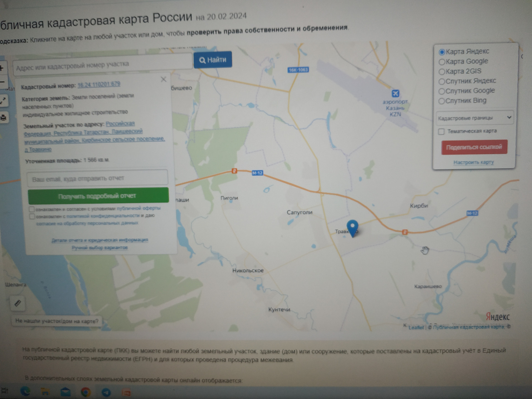Open Chrome from the taskbar
Screen dimensions: 532x399
coord(86,392)
